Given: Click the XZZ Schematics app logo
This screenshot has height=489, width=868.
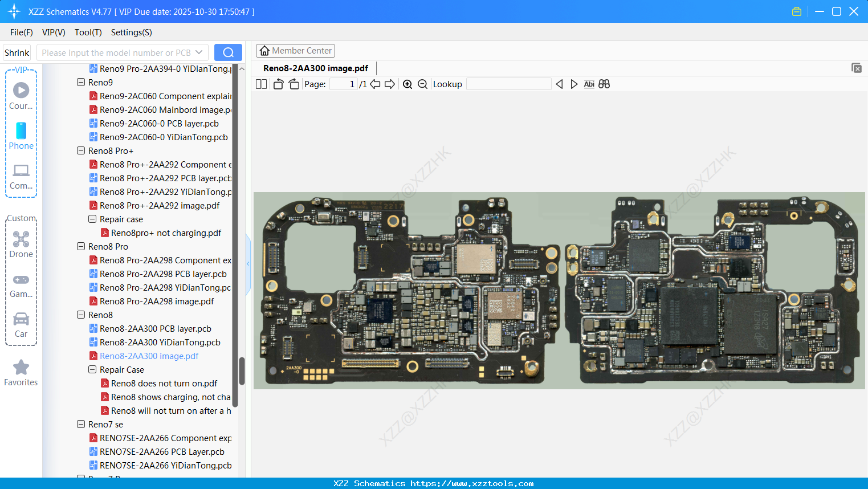Looking at the screenshot, I should [x=14, y=11].
